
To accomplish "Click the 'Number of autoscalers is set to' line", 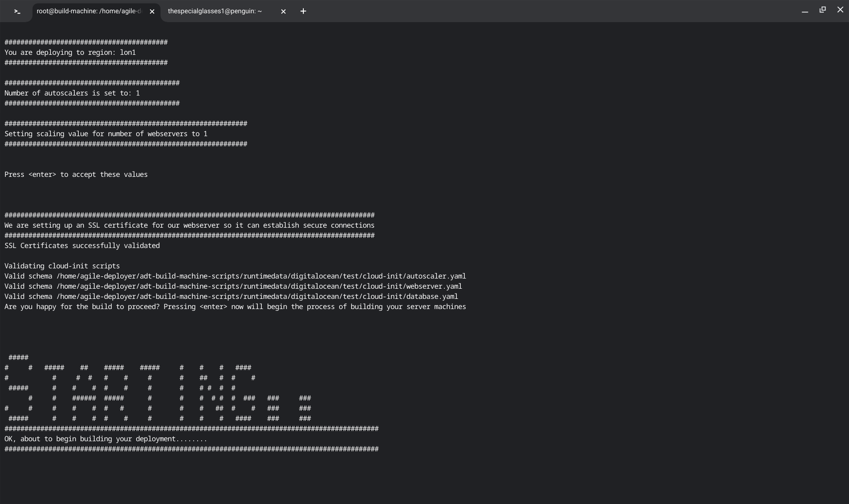I will pos(72,93).
